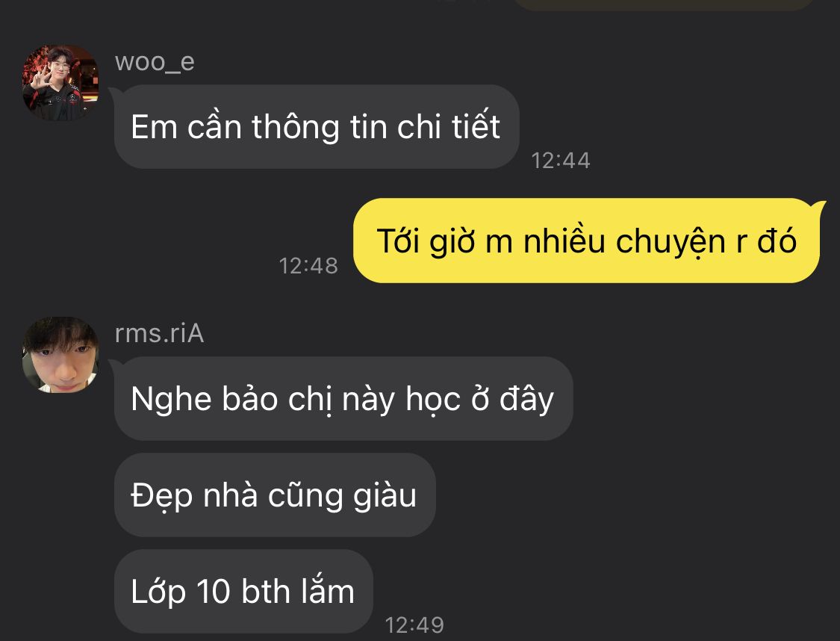Screen dimensions: 840x641
Task: Select the message "Em cần thông tin chi tiết"
Action: pos(317,127)
